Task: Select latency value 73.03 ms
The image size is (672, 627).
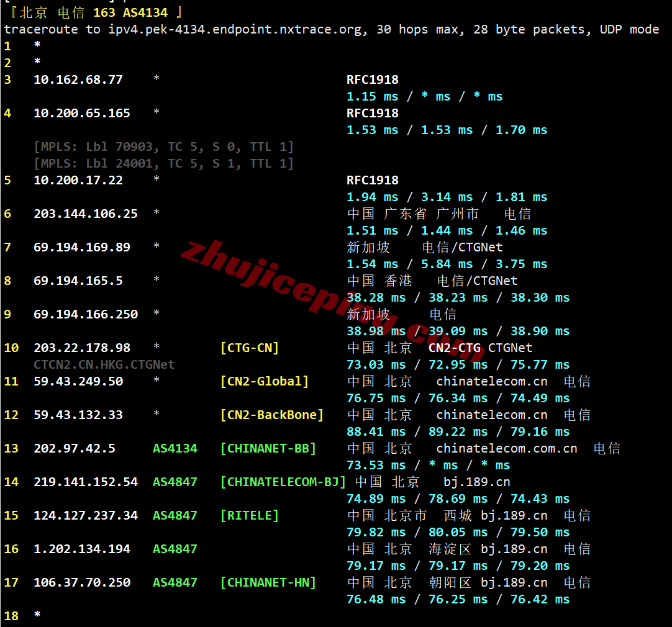Action: click(x=376, y=364)
